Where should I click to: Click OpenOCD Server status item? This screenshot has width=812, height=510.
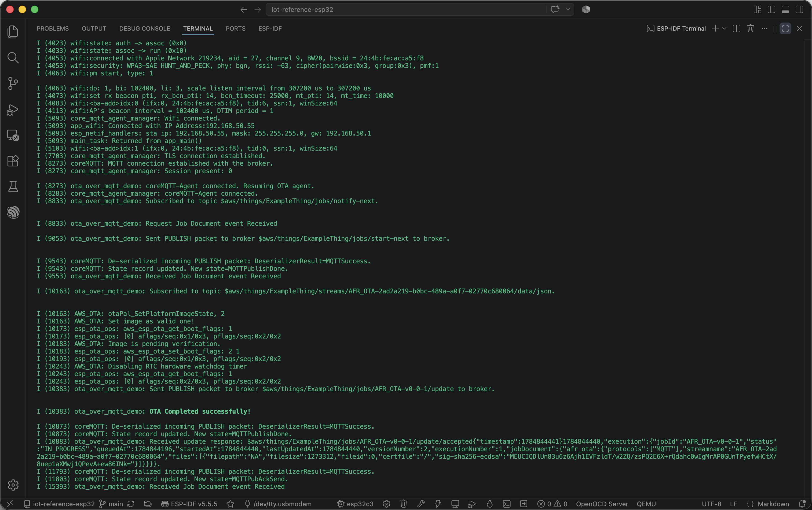pyautogui.click(x=602, y=504)
